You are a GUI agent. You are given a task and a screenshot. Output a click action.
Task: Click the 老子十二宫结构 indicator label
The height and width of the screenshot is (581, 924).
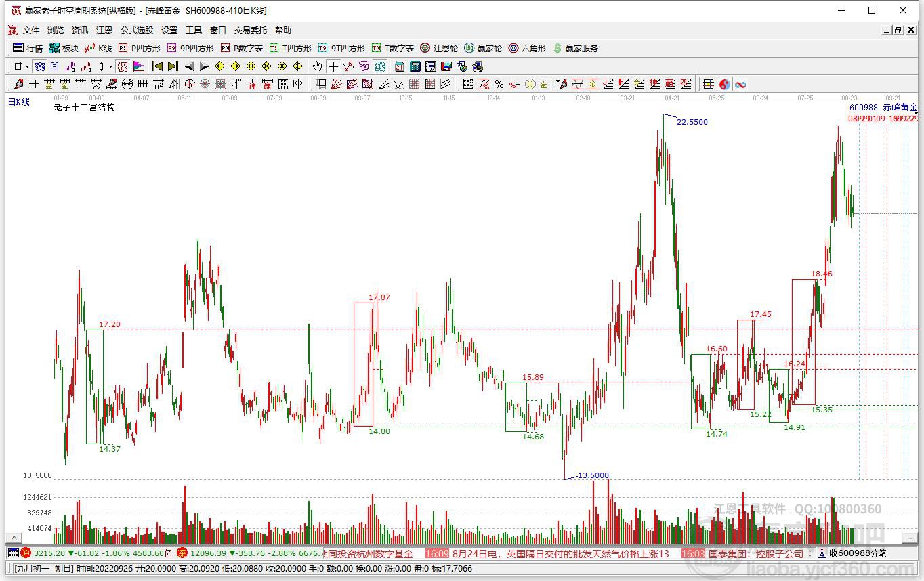[x=85, y=107]
